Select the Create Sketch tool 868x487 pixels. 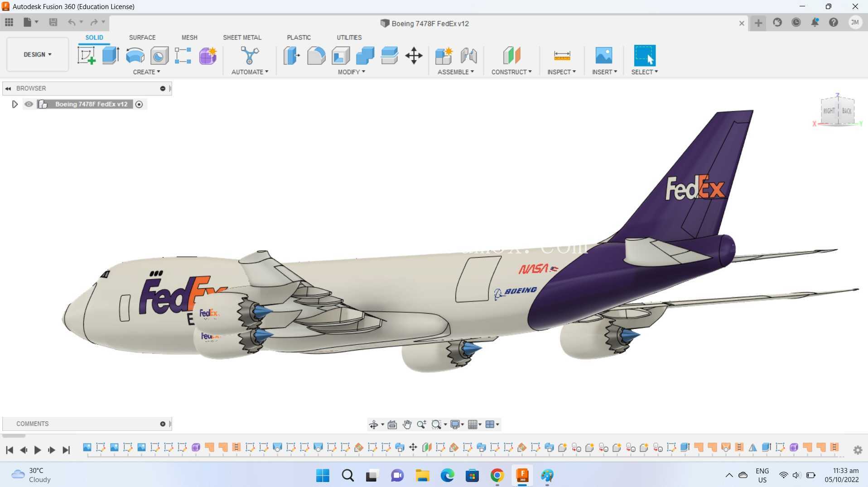click(x=86, y=56)
